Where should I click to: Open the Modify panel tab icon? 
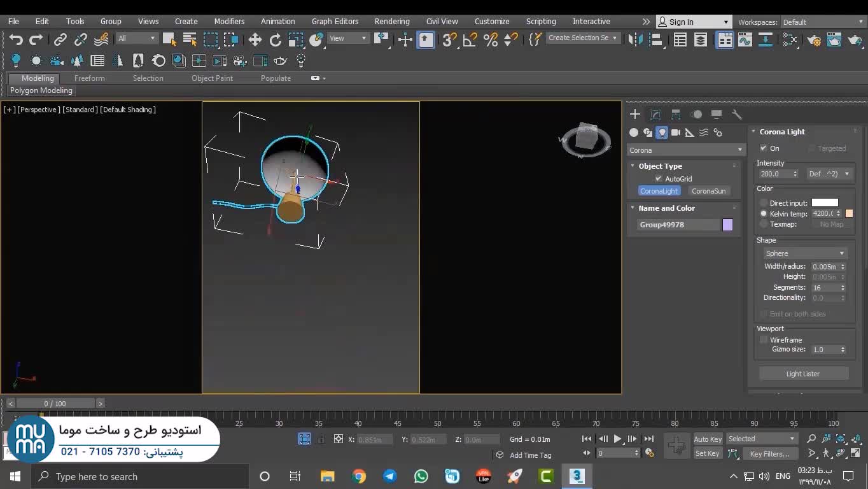coord(655,115)
